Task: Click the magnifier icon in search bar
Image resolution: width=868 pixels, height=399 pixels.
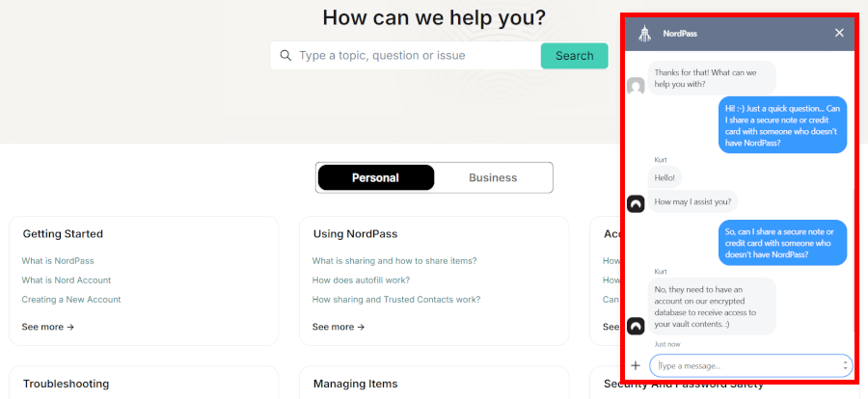Action: (x=285, y=56)
